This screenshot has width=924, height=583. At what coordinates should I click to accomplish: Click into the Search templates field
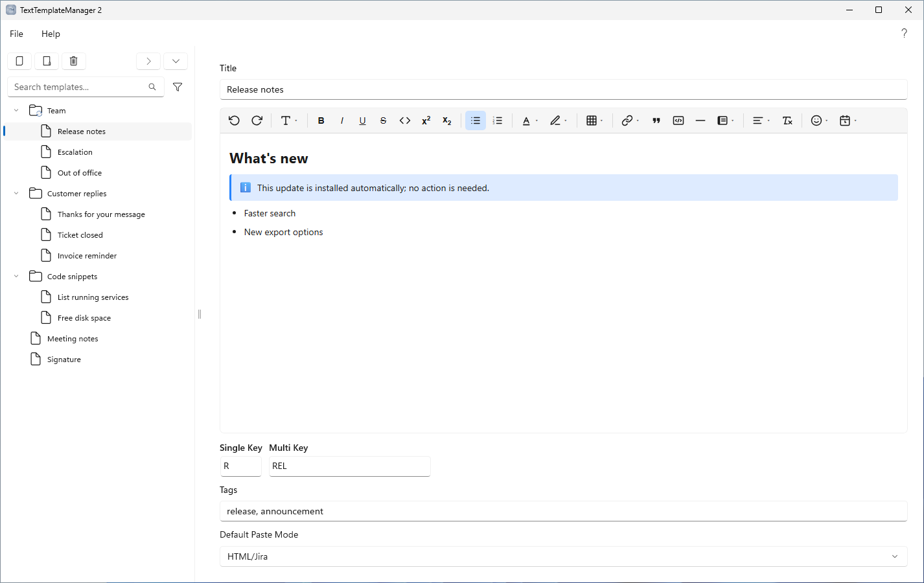(86, 87)
